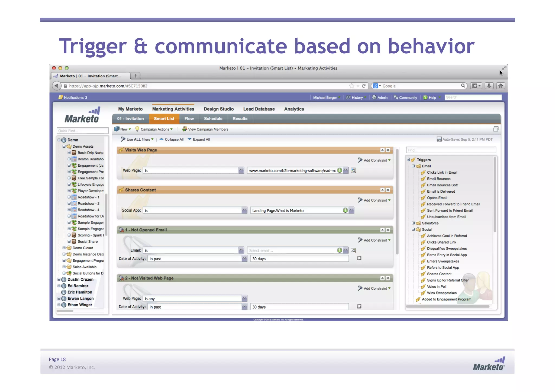The width and height of the screenshot is (555, 392).
Task: Click View Campaign Members button
Action: tap(205, 129)
